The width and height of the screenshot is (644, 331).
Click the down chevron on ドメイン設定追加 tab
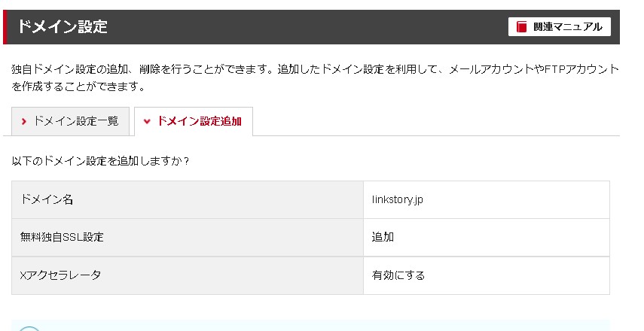[147, 121]
